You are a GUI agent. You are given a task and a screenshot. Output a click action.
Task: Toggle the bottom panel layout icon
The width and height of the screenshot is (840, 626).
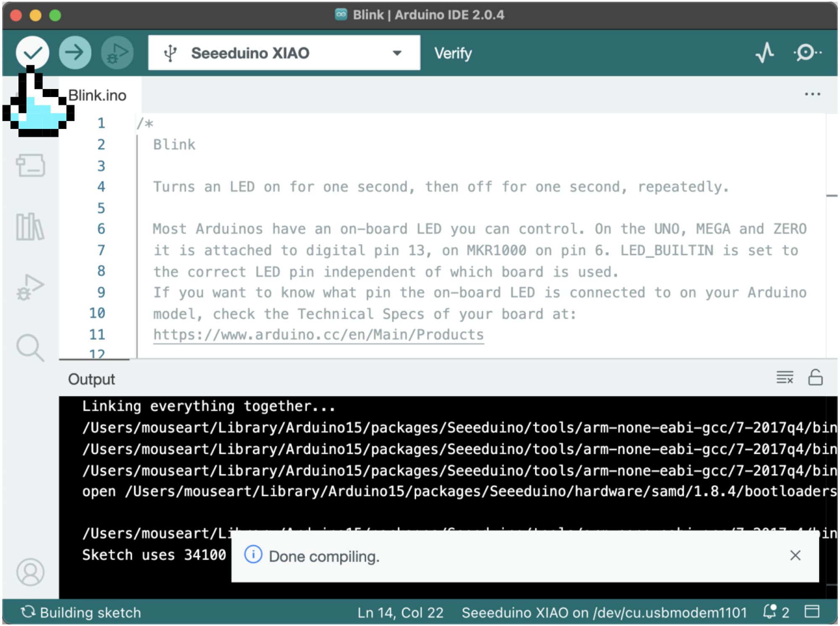coord(812,612)
